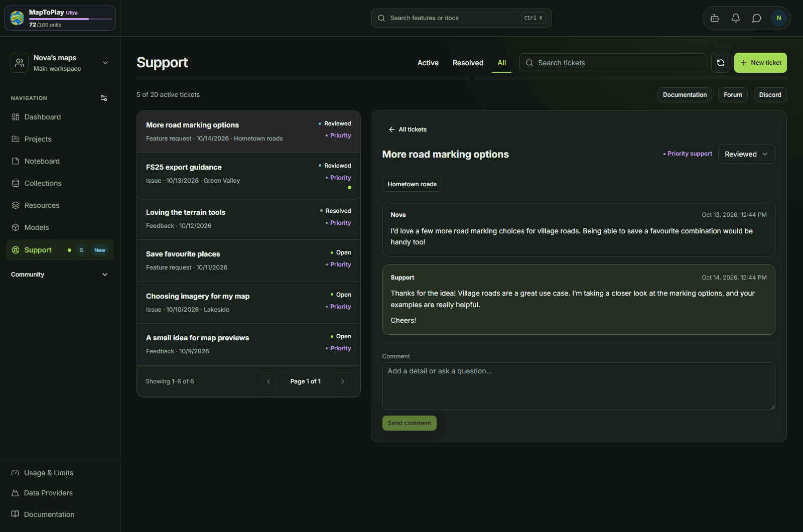Open navigation customize settings icon

104,98
